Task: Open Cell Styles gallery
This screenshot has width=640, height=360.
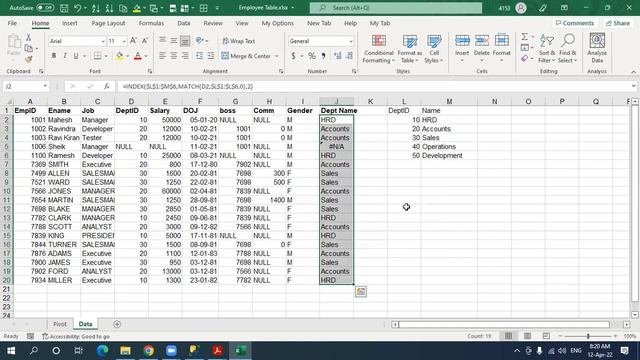Action: [x=434, y=49]
